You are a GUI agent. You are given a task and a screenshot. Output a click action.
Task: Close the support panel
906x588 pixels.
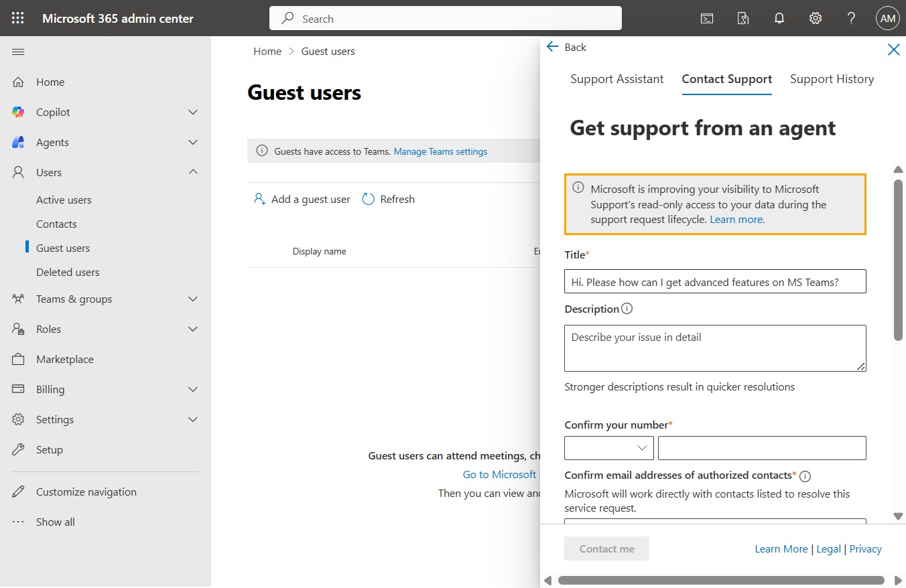[x=894, y=49]
